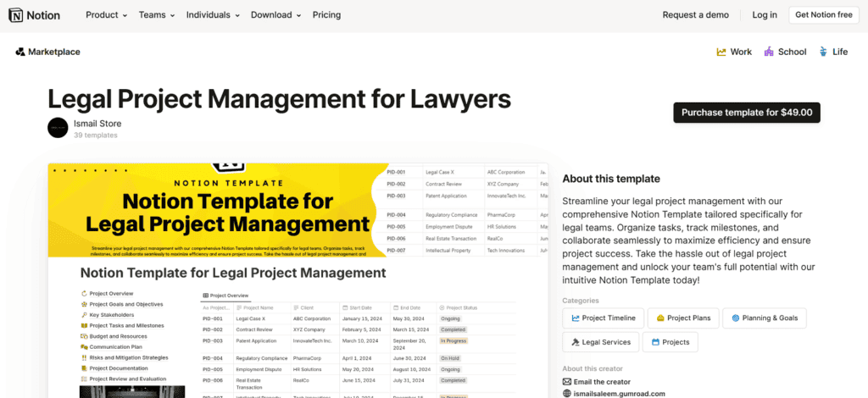Select the Planning & Goals category tag
This screenshot has width=868, height=398.
click(765, 318)
